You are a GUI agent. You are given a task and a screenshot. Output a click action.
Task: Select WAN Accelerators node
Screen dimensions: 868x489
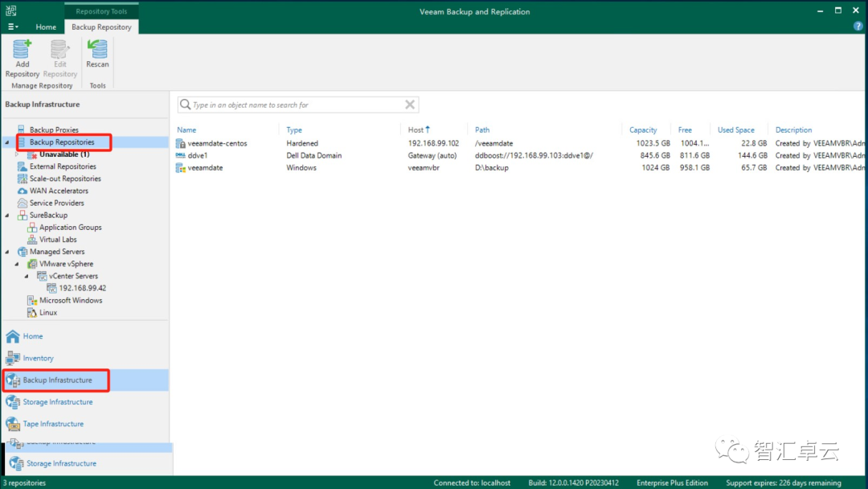point(59,191)
